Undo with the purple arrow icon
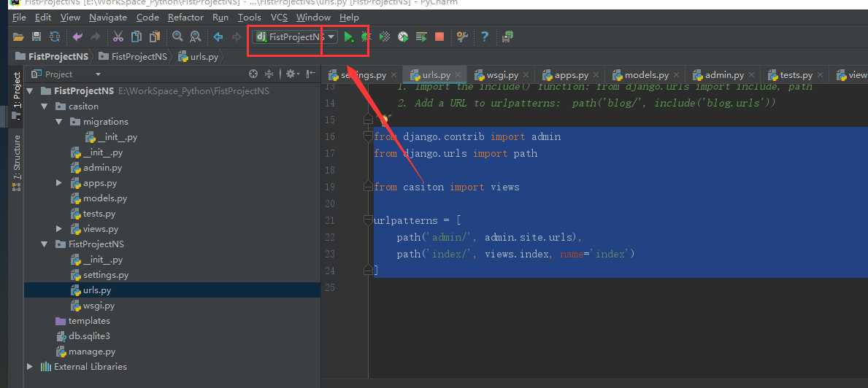The height and width of the screenshot is (388, 868). pos(77,37)
